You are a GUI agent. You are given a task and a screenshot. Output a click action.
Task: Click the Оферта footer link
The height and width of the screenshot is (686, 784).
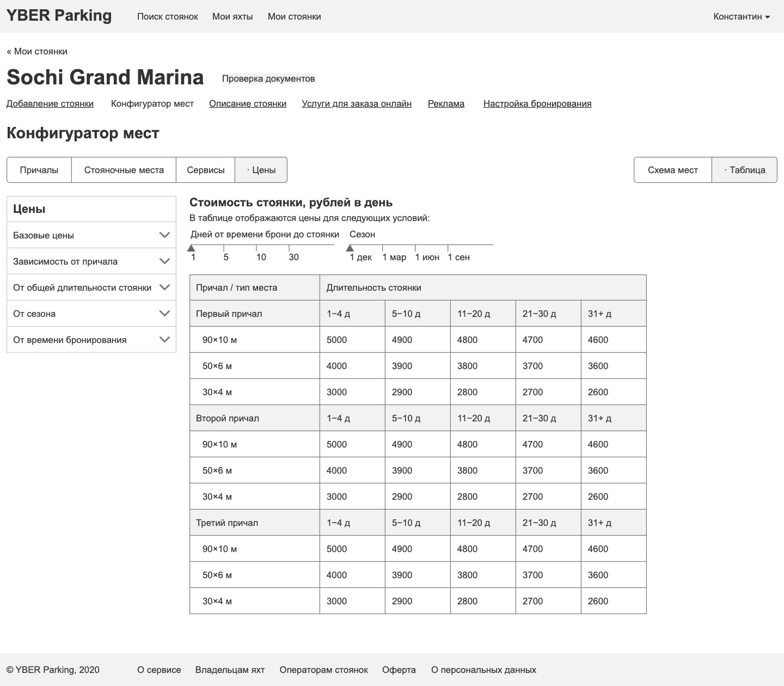[x=399, y=670]
